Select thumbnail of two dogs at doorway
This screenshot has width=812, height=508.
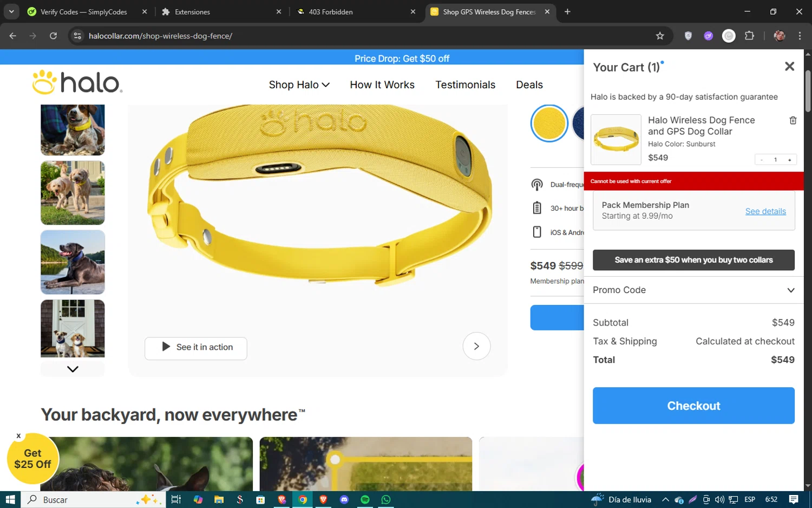click(x=73, y=328)
